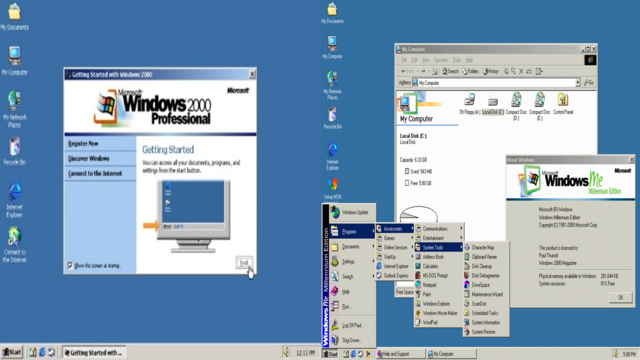Expand the Communications submenu
This screenshot has height=360, width=640.
[439, 229]
